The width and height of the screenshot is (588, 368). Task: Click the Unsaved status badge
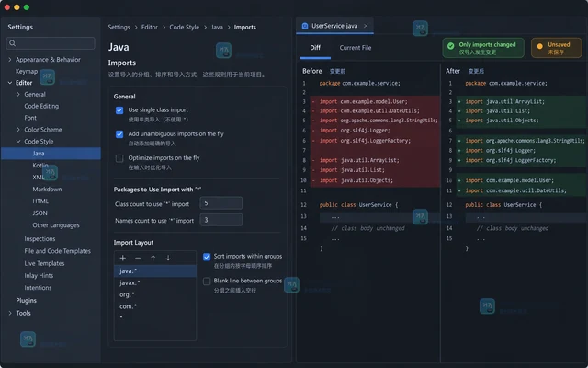557,48
